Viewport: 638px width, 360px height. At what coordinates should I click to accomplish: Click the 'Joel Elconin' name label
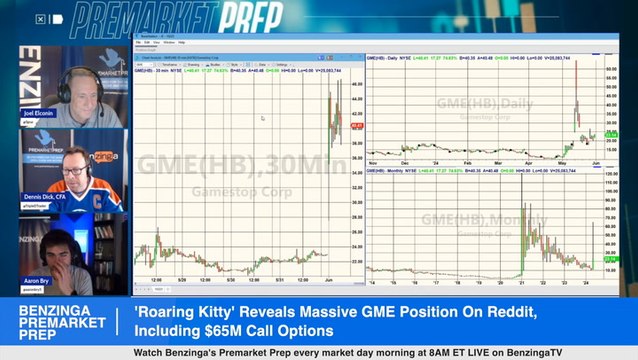[x=38, y=113]
